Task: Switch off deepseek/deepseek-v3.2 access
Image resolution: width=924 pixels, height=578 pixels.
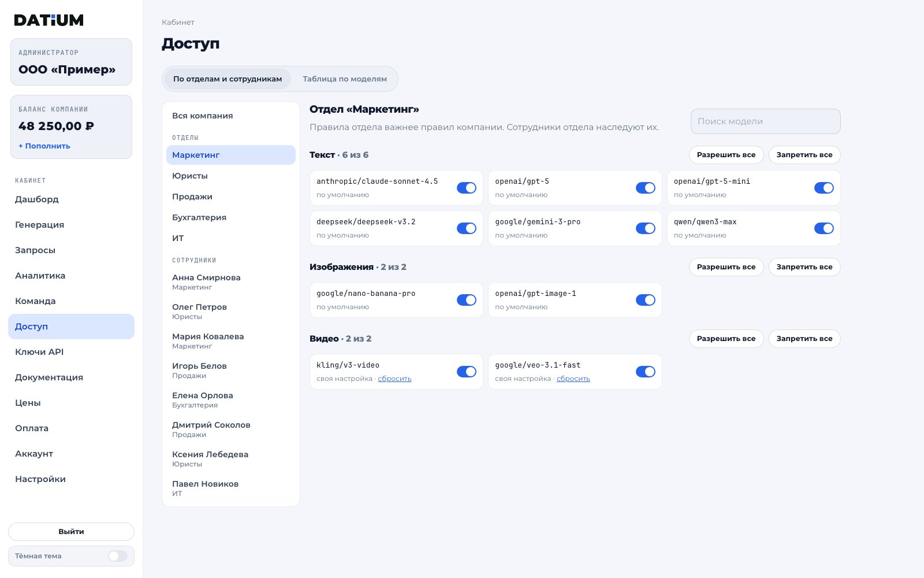Action: (x=467, y=228)
